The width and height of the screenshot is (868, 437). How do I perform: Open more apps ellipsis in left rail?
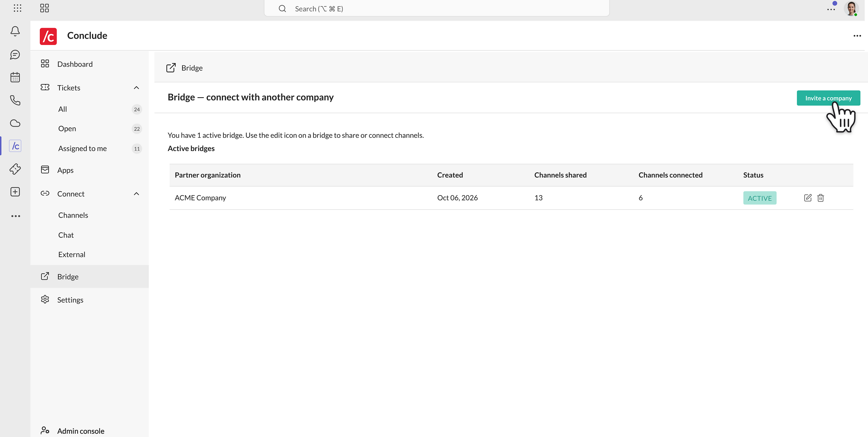(x=16, y=216)
